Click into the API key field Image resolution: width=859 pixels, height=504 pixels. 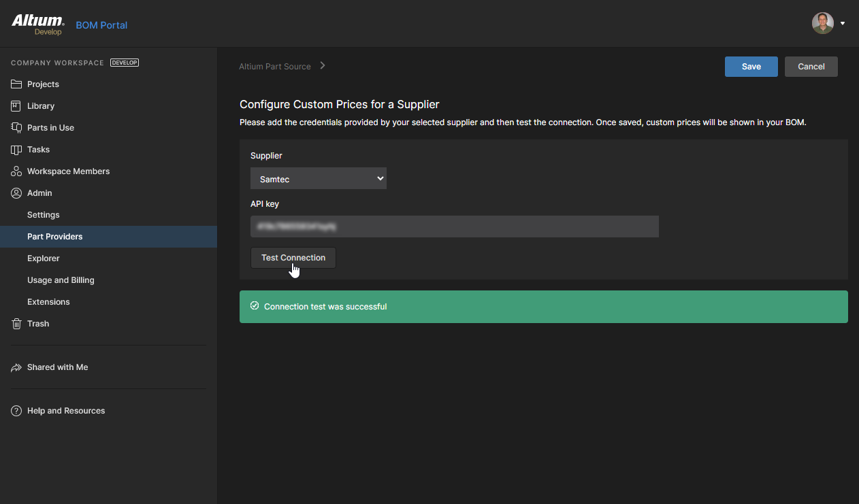pyautogui.click(x=454, y=226)
